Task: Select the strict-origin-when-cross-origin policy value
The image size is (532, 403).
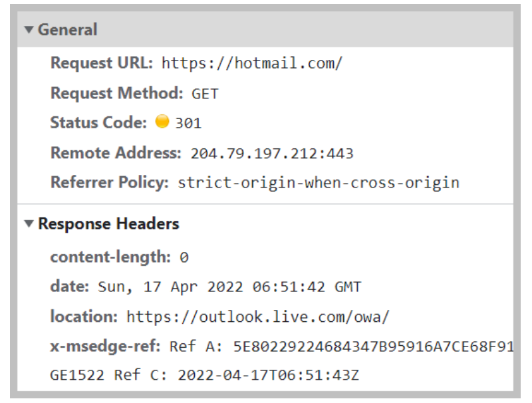Action: (x=319, y=183)
